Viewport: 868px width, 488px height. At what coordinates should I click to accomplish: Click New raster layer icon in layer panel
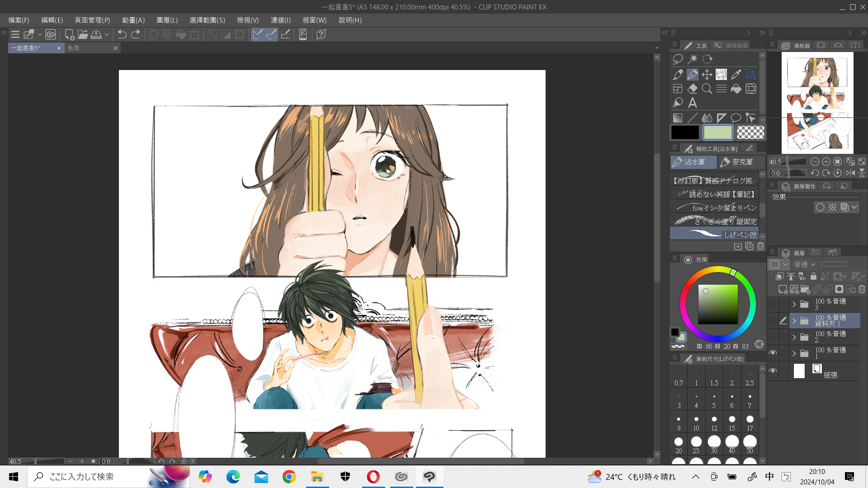point(783,289)
